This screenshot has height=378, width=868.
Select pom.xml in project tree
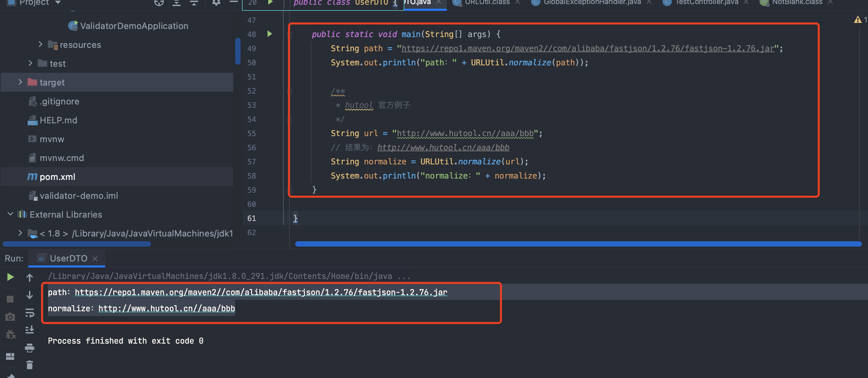(51, 177)
